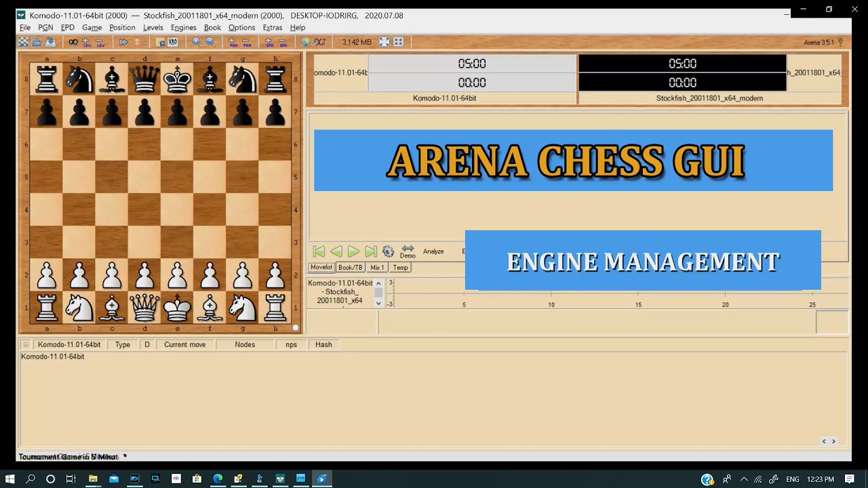Screen dimensions: 868x488
Task: Click the plus PGN toolbar icon
Action: point(233,42)
